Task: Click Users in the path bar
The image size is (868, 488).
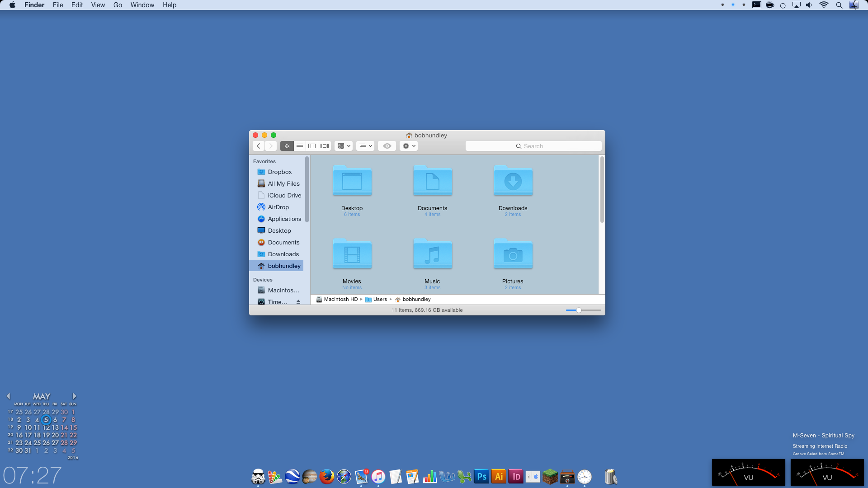Action: 380,299
